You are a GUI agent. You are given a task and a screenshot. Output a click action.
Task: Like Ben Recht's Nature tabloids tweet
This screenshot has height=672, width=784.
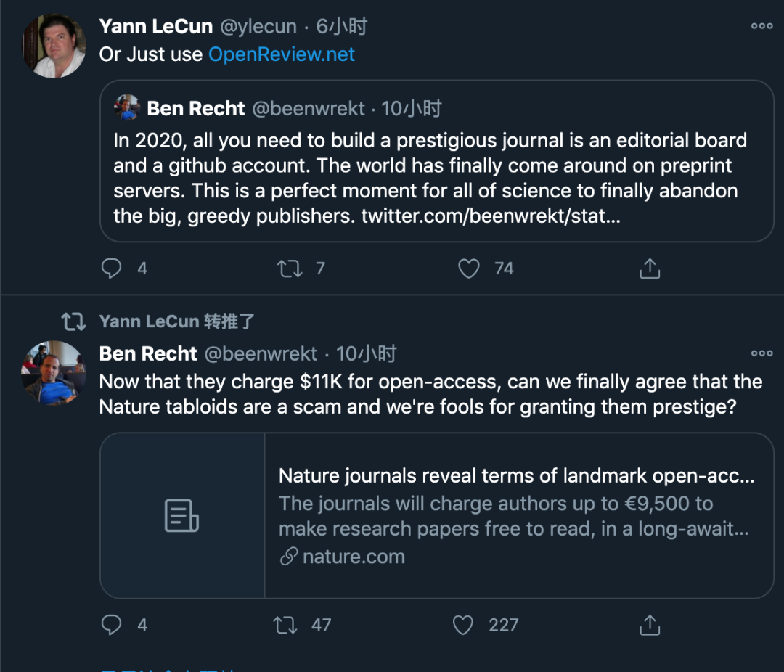click(463, 625)
